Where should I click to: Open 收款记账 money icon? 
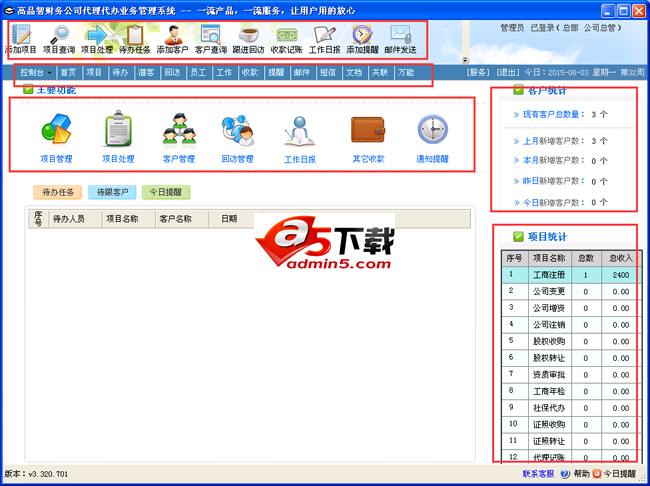tap(286, 35)
